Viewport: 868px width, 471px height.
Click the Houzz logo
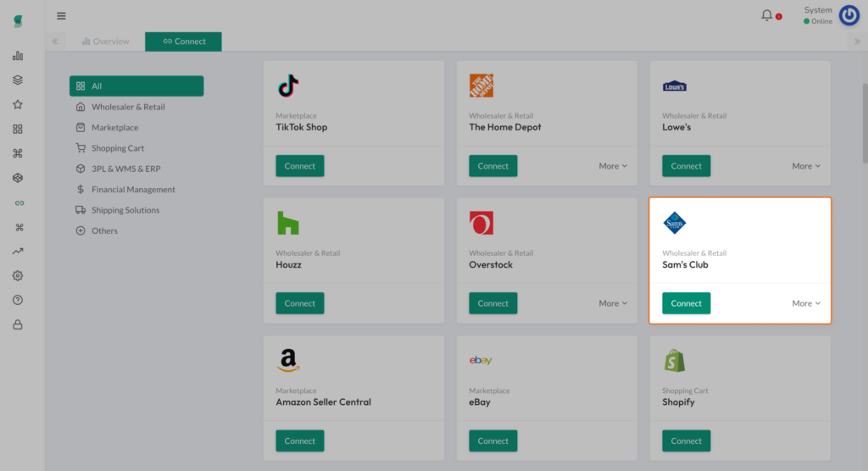coord(288,223)
